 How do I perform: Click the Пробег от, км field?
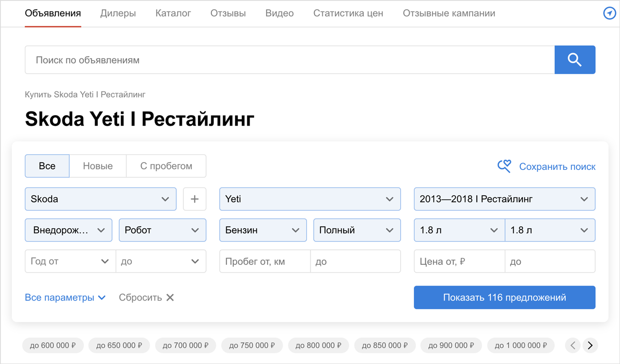tap(265, 261)
